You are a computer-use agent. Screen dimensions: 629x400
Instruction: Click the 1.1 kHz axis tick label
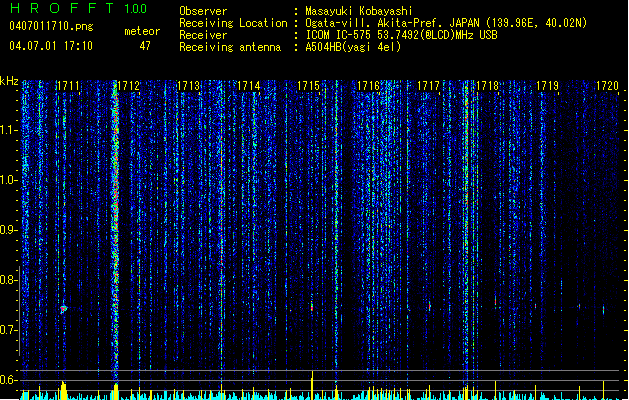click(x=9, y=130)
